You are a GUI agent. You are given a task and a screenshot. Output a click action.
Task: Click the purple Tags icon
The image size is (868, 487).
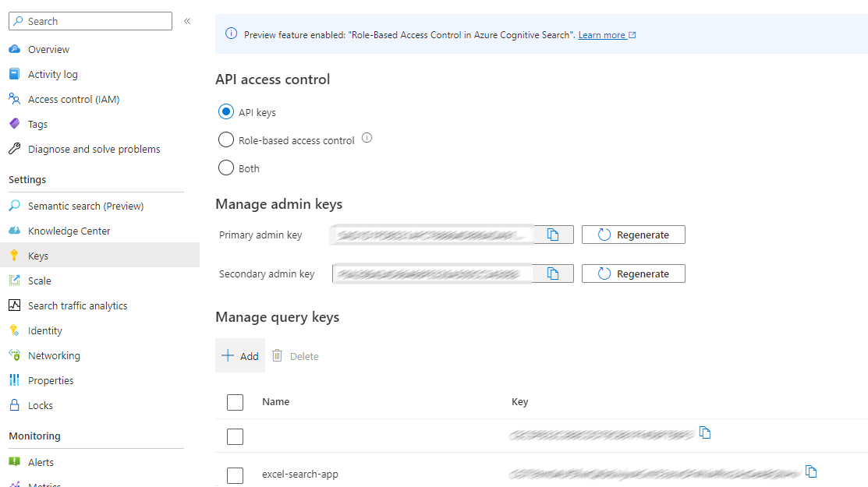point(15,124)
